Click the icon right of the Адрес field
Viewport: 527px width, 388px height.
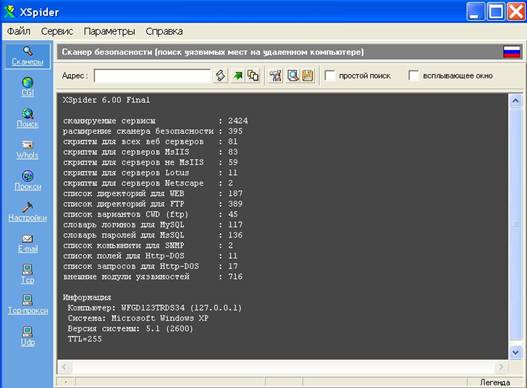[x=220, y=76]
